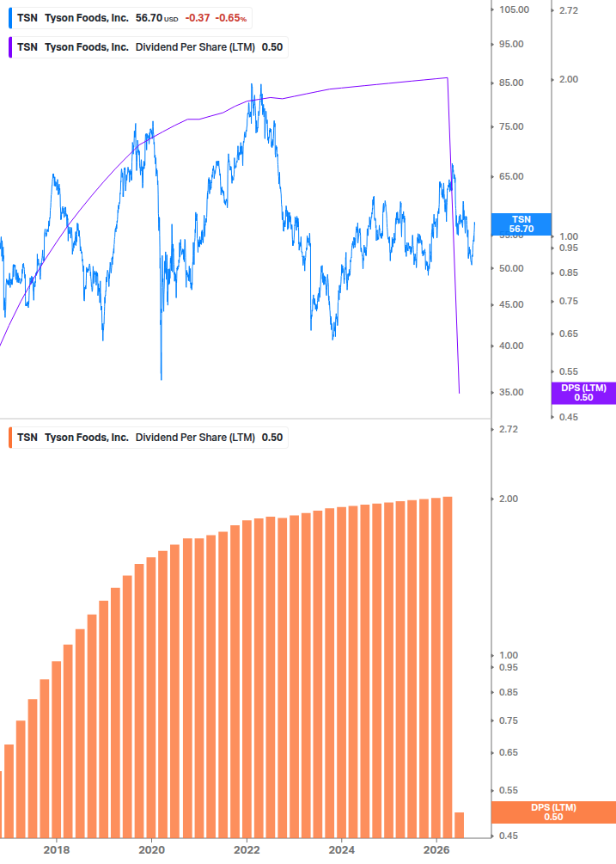The image size is (616, 864).
Task: Click the 85.00 price axis label
Action: point(511,83)
